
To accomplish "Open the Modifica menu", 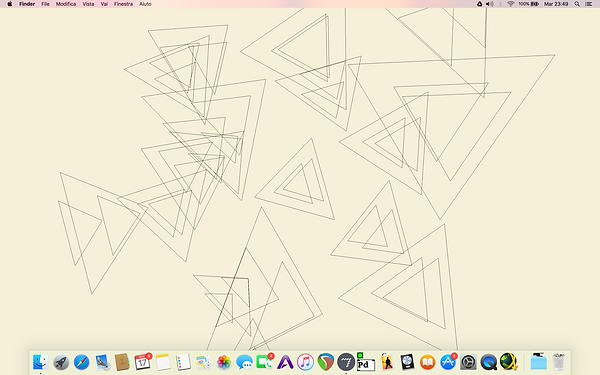I will click(x=66, y=4).
